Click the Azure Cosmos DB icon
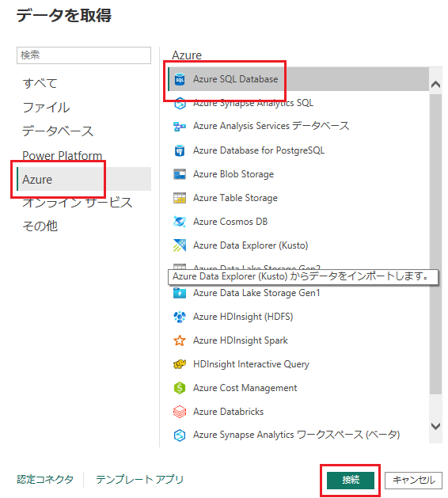 180,222
